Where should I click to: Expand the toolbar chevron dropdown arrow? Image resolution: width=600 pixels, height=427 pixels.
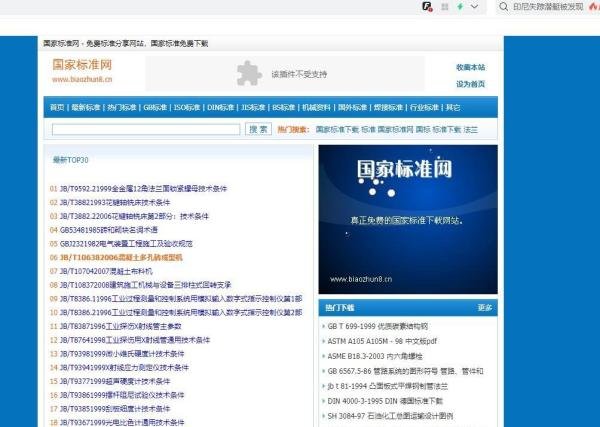[474, 7]
